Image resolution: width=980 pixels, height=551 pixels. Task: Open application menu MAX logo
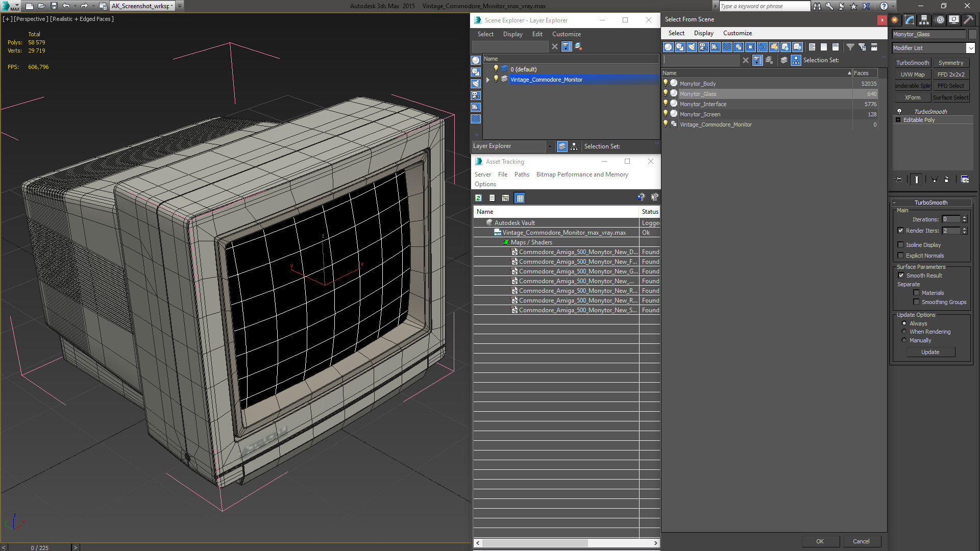tap(10, 6)
